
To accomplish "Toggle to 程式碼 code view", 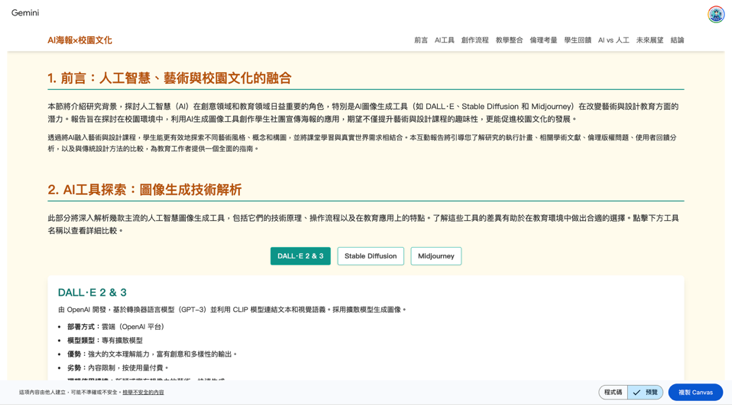I will (x=612, y=392).
